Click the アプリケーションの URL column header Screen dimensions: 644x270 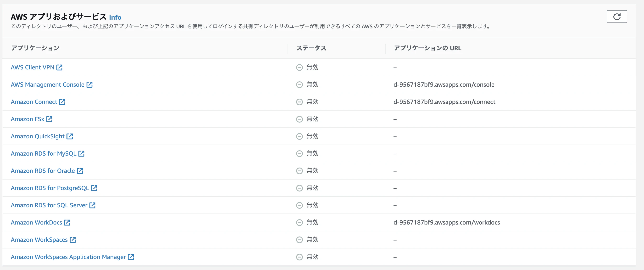[x=427, y=48]
